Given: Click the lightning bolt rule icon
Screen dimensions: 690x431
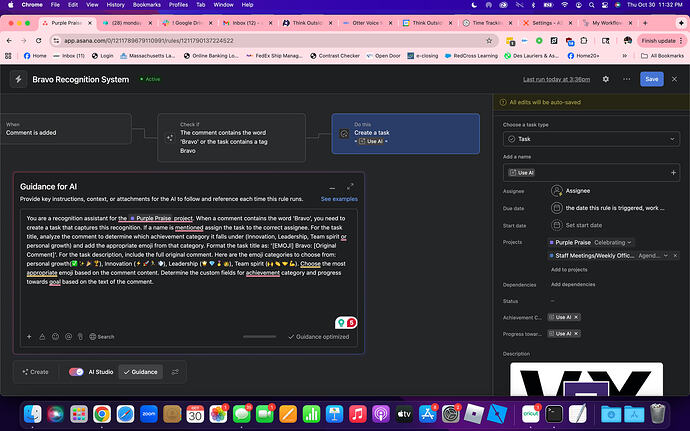Looking at the screenshot, I should pyautogui.click(x=18, y=79).
